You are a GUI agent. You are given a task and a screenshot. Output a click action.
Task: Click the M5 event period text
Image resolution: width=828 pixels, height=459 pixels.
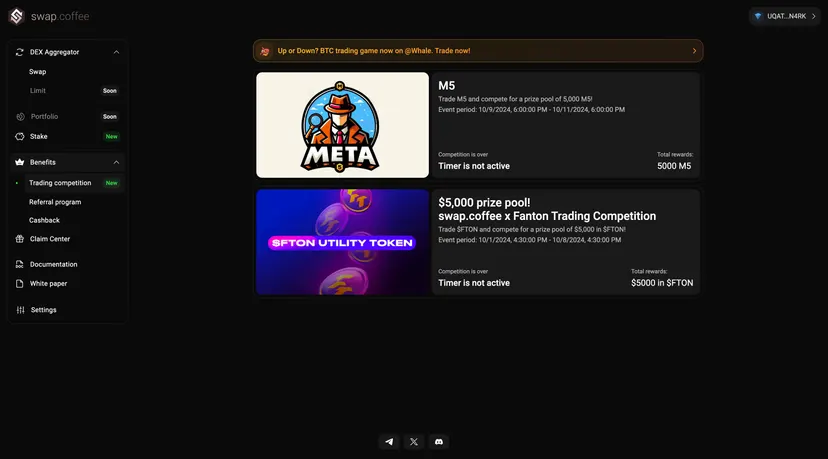click(531, 110)
